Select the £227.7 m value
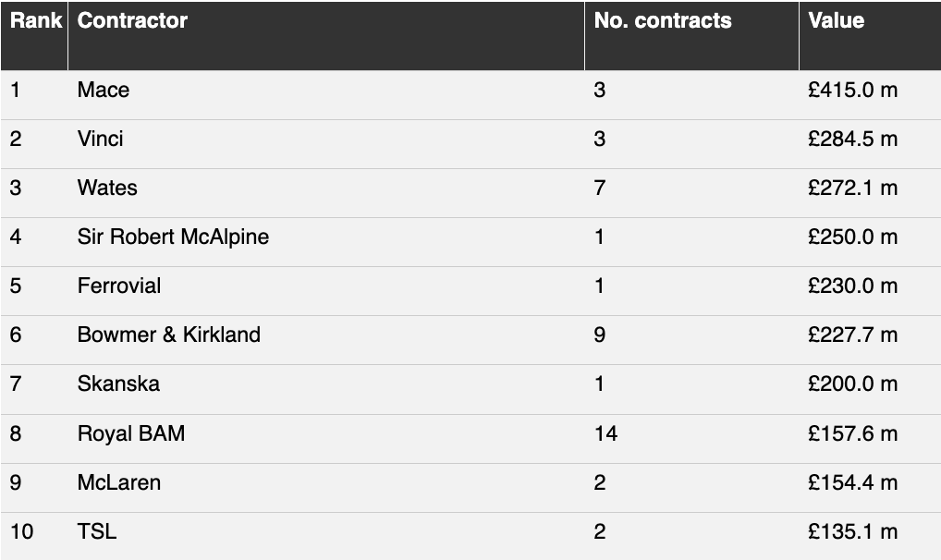The image size is (941, 560). click(x=852, y=335)
